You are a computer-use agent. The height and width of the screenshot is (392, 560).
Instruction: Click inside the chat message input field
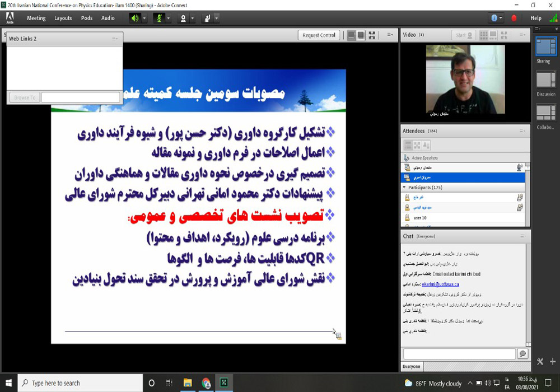pyautogui.click(x=459, y=354)
